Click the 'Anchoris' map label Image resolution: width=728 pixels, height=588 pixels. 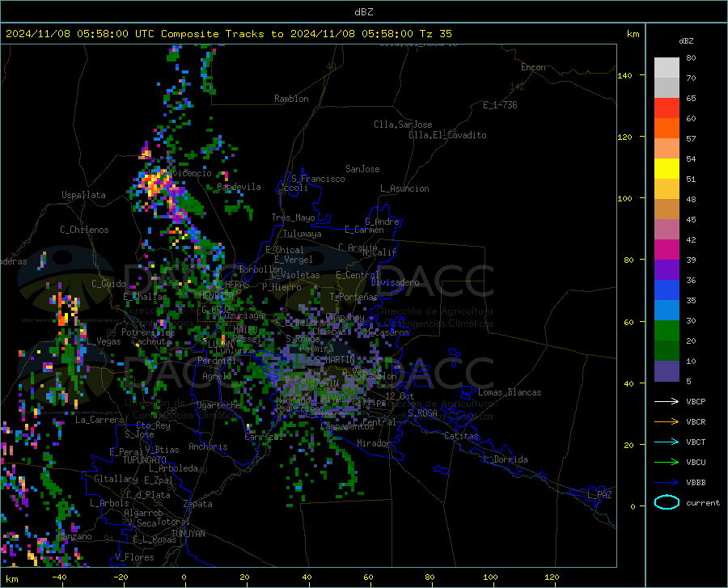(x=208, y=446)
